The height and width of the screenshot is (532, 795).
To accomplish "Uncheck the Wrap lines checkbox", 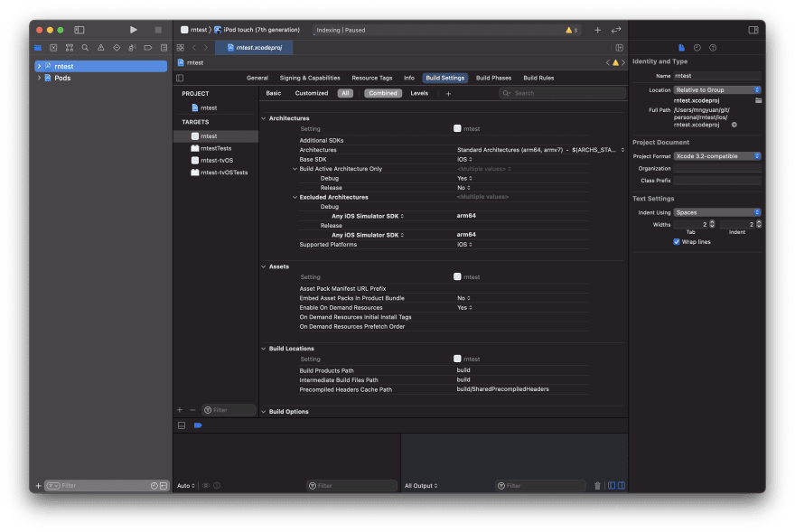I will 677,242.
